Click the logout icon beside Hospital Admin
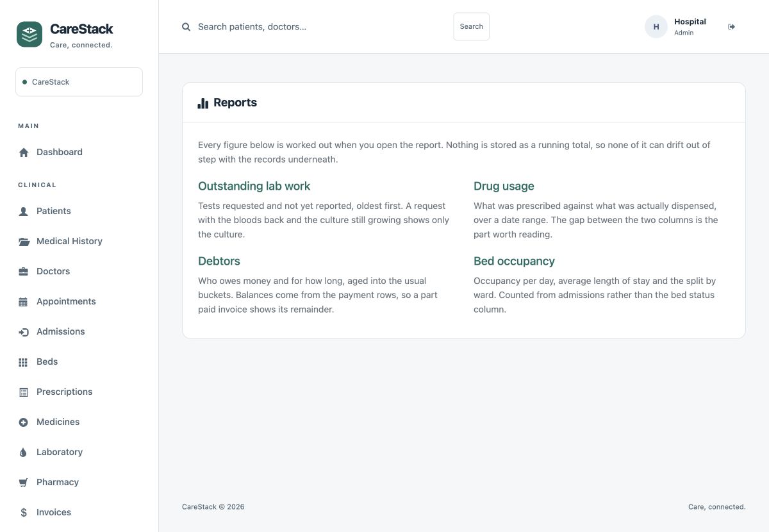The height and width of the screenshot is (532, 769). coord(732,27)
